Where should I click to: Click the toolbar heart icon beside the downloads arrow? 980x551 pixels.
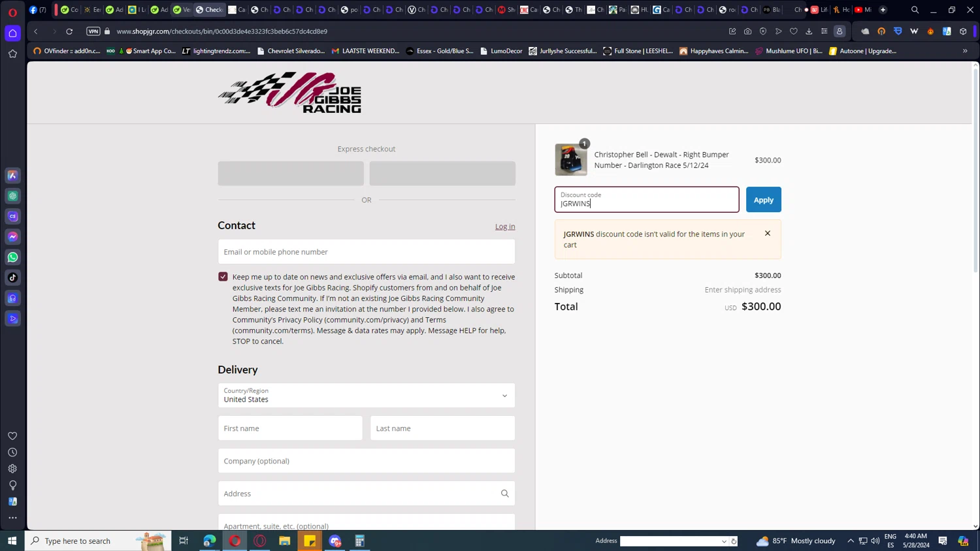tap(794, 31)
